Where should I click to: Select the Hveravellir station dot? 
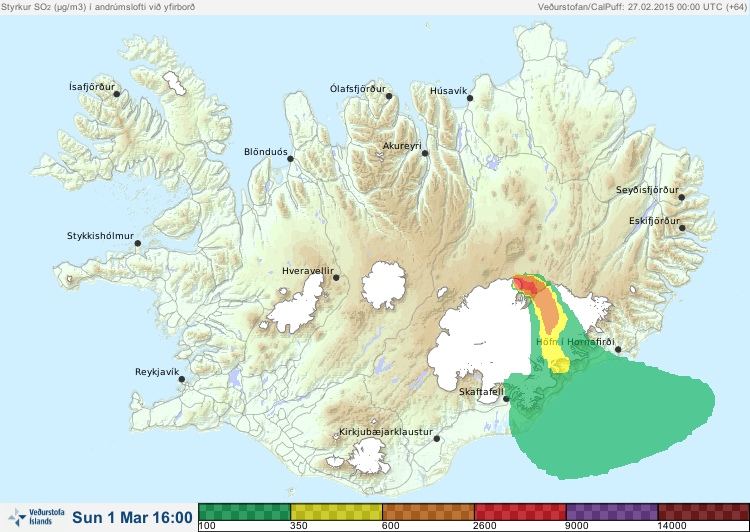336,277
